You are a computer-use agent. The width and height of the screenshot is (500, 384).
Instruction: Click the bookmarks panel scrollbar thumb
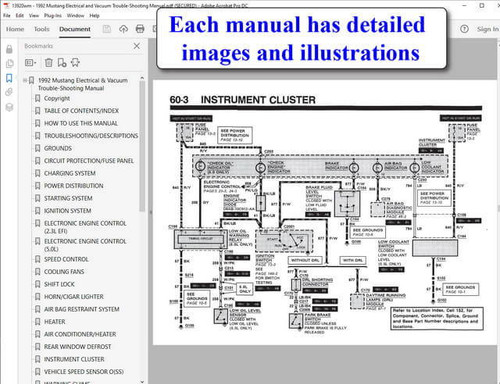[x=142, y=146]
